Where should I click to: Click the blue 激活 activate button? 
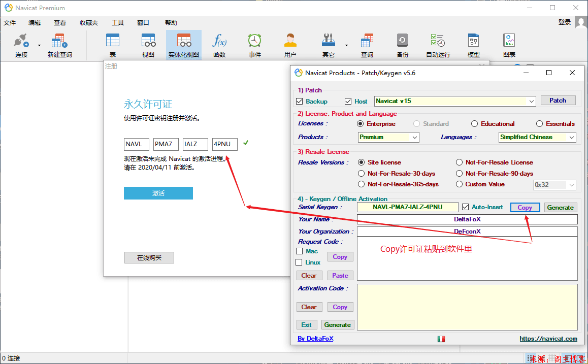click(158, 193)
